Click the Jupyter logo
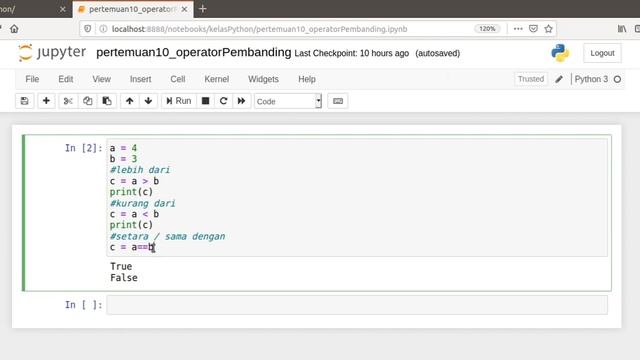This screenshot has height=360, width=640. pyautogui.click(x=52, y=53)
